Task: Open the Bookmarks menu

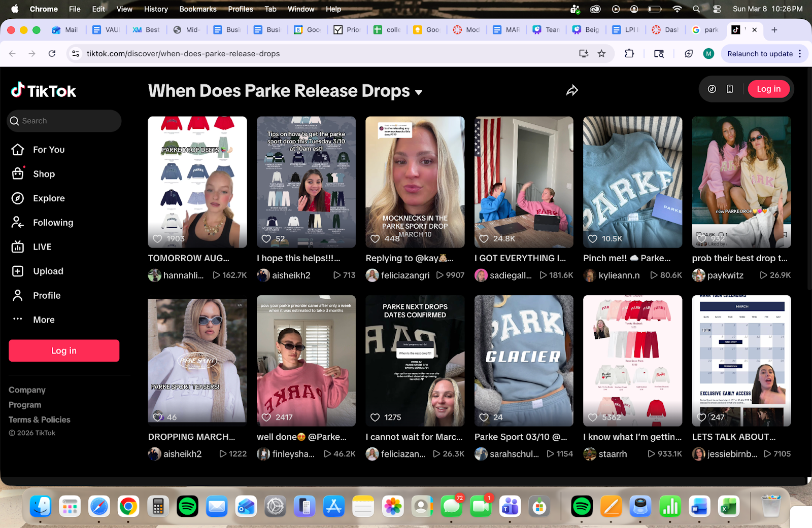Action: point(198,9)
